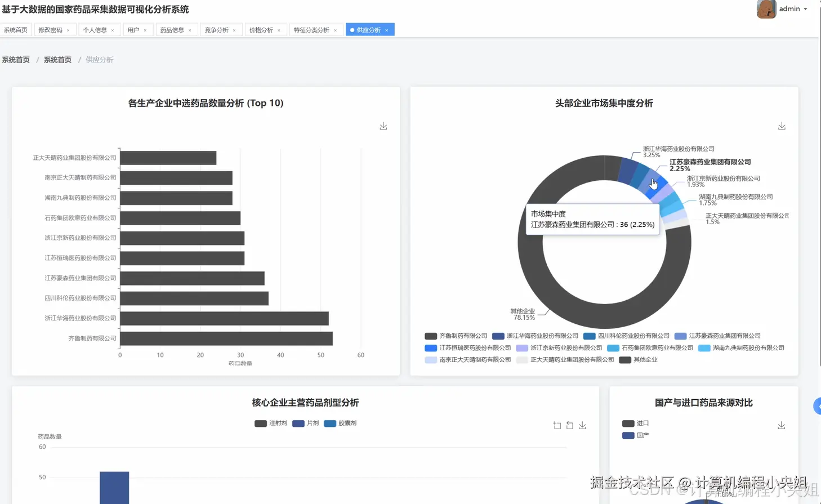Save the 国产与进口药品来源对比 chart as image

point(781,425)
